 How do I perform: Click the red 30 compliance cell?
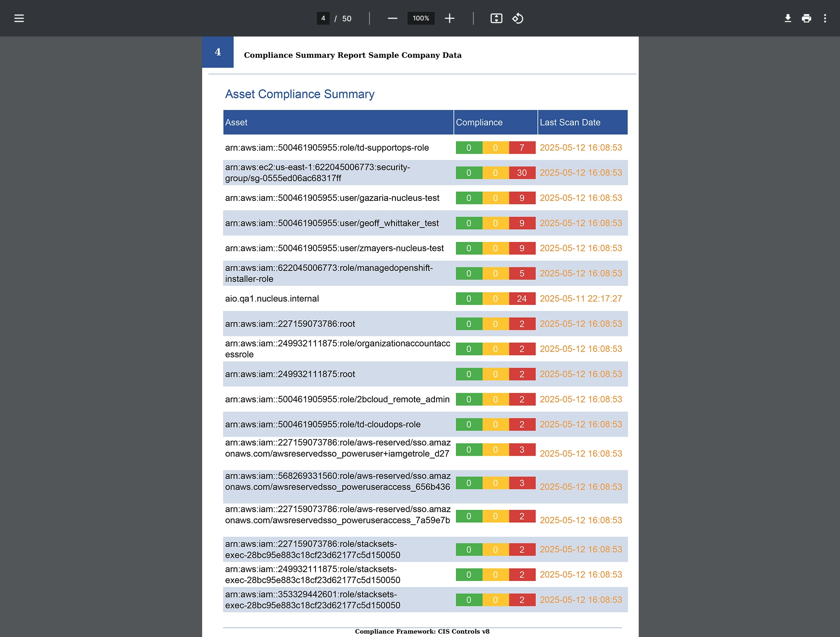pos(522,173)
